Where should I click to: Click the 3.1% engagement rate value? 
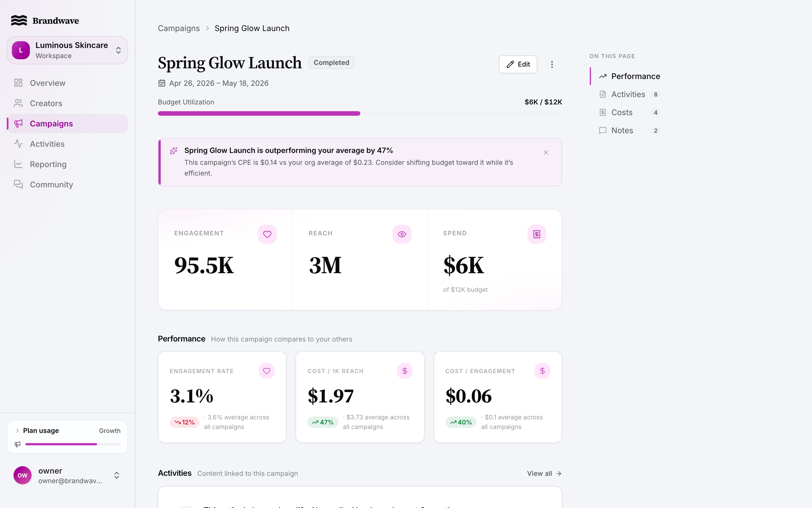coord(192,396)
